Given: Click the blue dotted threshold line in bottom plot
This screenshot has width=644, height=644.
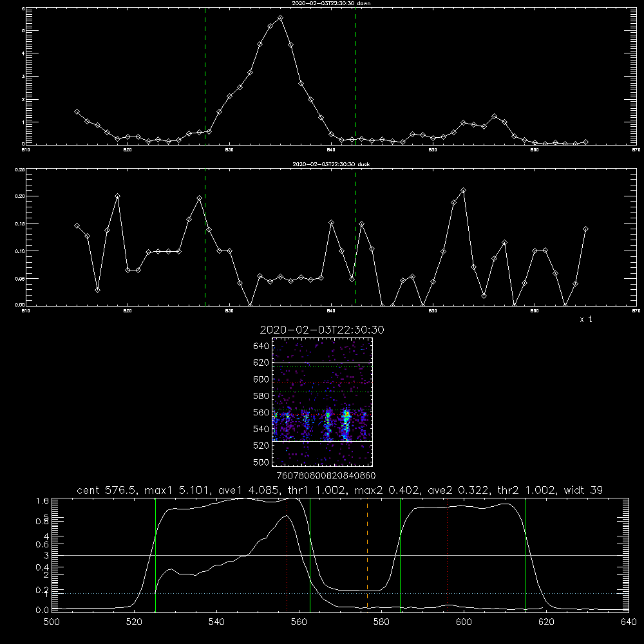Looking at the screenshot, I should (340, 594).
